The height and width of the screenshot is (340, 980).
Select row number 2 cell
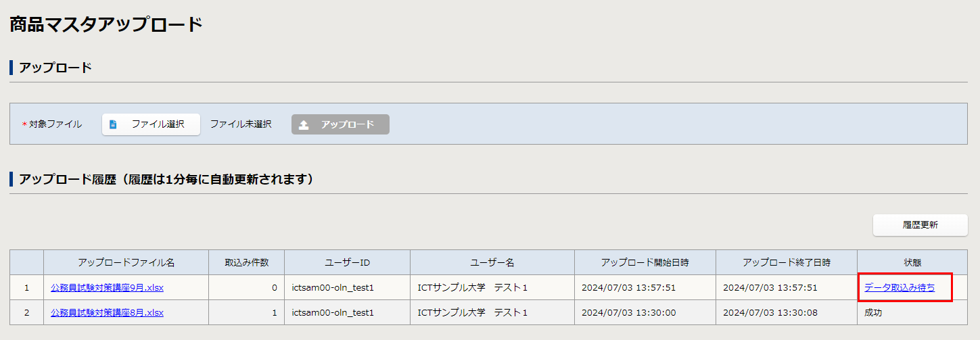(26, 312)
